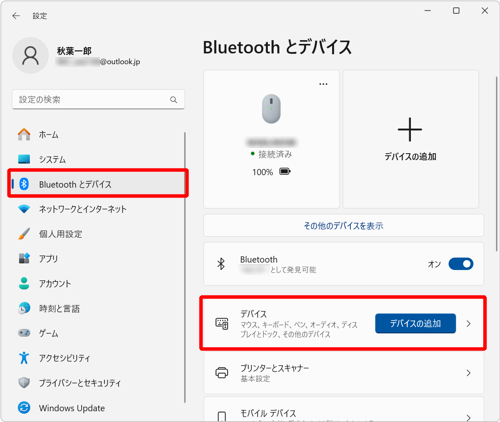Turn off the Bluetooth switch
The width and height of the screenshot is (500, 422).
(461, 264)
